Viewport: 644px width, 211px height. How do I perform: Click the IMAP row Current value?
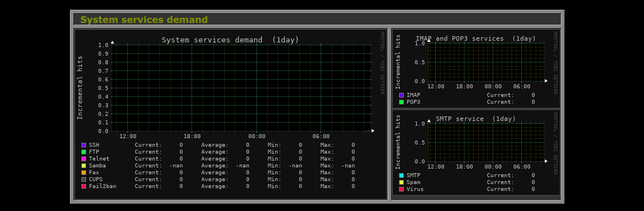(533, 95)
